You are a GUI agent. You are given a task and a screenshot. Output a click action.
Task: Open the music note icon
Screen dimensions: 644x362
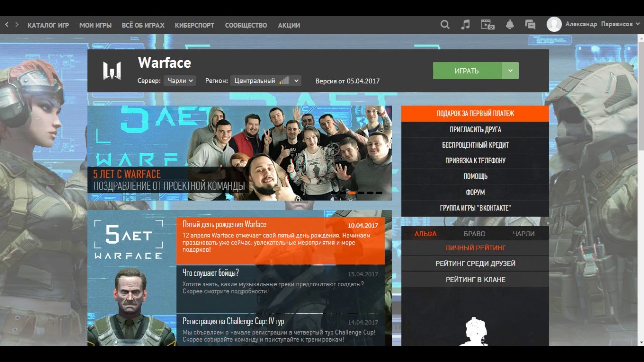tap(465, 24)
